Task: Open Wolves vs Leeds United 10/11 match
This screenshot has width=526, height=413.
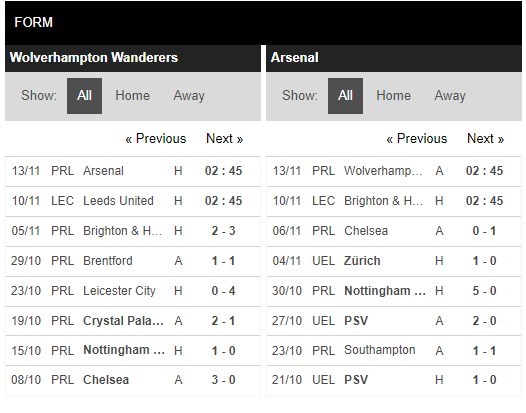Action: [x=133, y=201]
